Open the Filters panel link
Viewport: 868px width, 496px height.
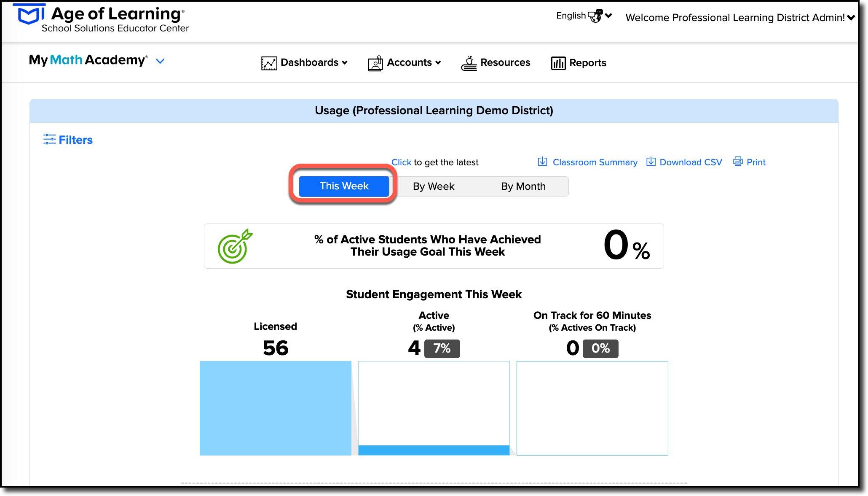[x=68, y=140]
